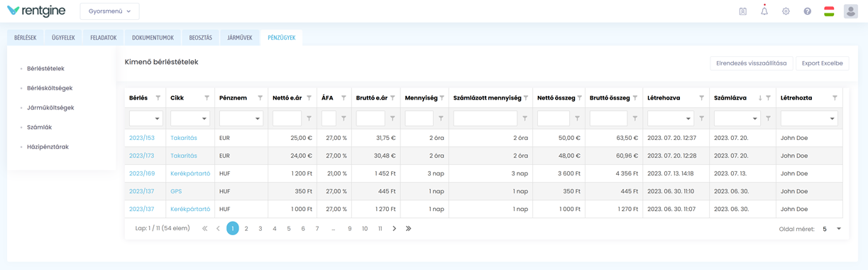Click filter icon in Bruttó összeg column header
Image resolution: width=868 pixels, height=270 pixels.
(x=635, y=98)
